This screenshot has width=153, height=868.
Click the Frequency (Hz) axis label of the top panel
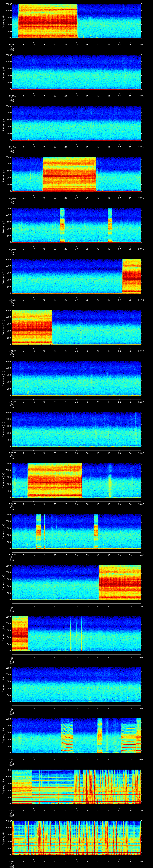pos(3,21)
